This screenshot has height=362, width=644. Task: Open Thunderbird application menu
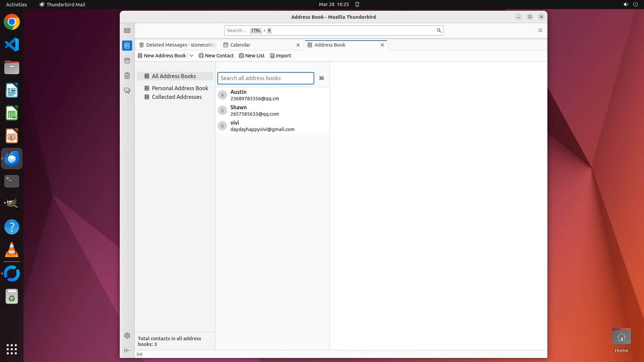(x=540, y=31)
